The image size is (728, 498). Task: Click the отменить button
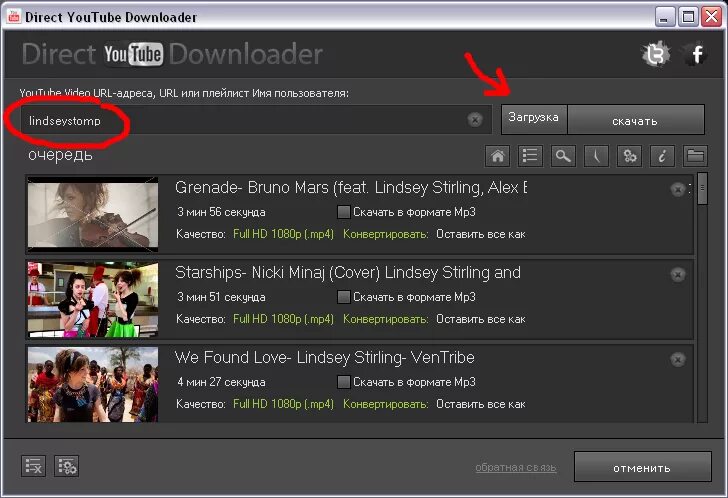pyautogui.click(x=643, y=467)
